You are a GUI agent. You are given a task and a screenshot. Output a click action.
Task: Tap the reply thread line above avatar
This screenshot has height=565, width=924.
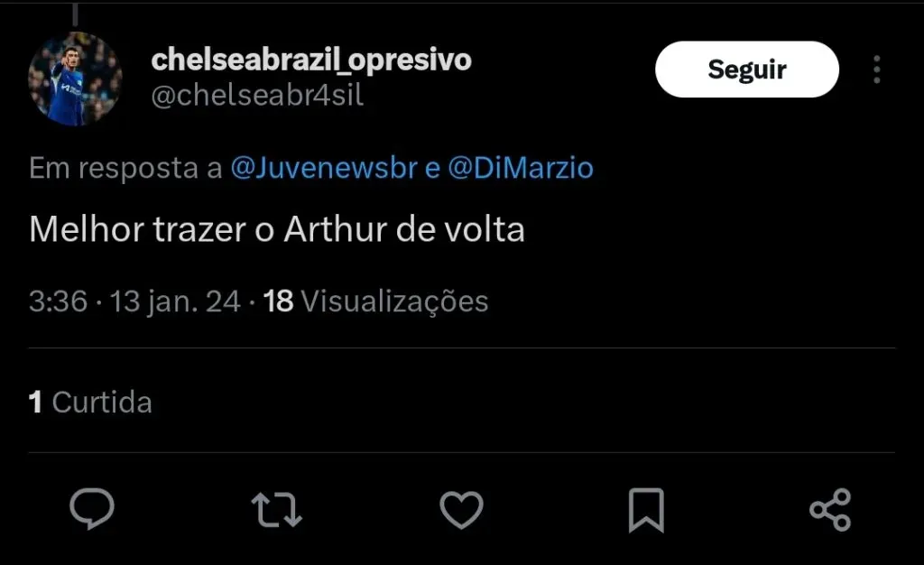(75, 14)
